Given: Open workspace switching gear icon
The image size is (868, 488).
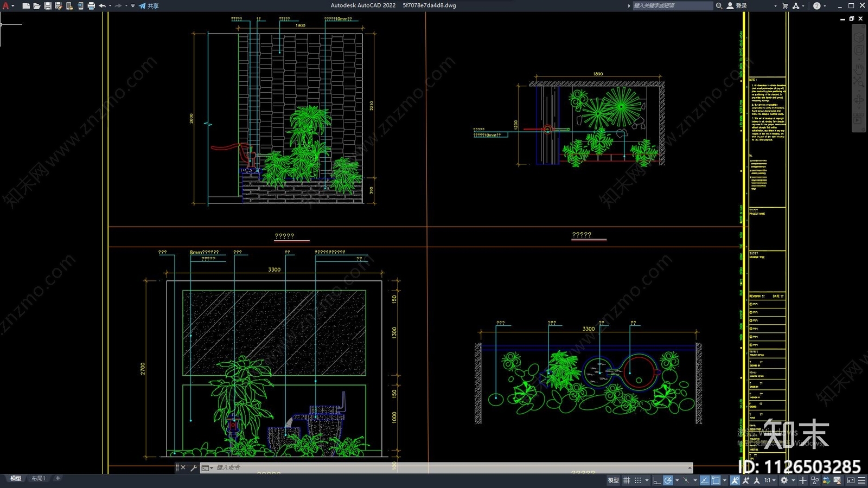Looking at the screenshot, I should point(784,480).
